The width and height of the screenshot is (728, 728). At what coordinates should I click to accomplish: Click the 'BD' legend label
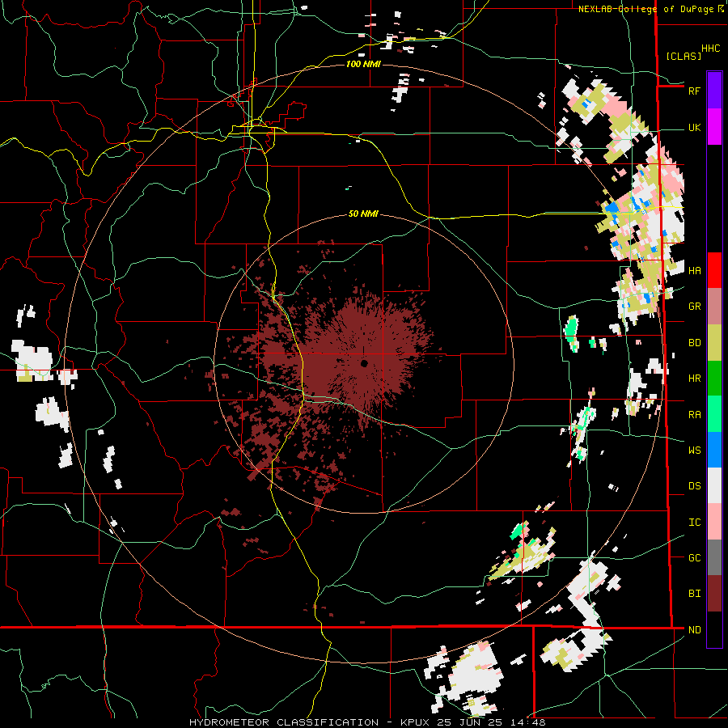click(x=694, y=343)
